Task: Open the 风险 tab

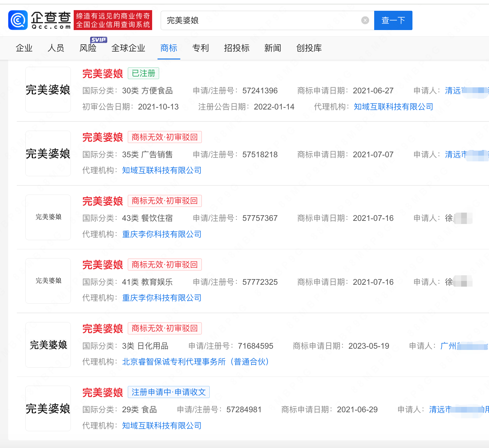Action: point(88,48)
